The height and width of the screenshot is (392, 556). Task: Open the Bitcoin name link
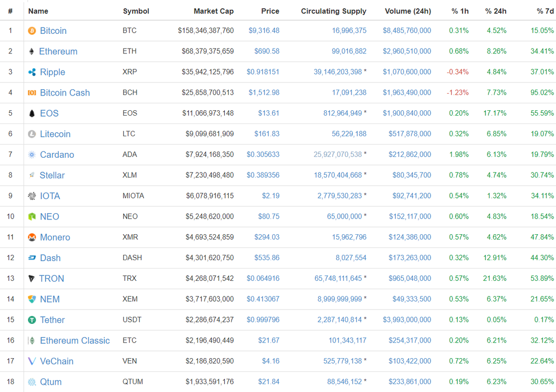(53, 31)
